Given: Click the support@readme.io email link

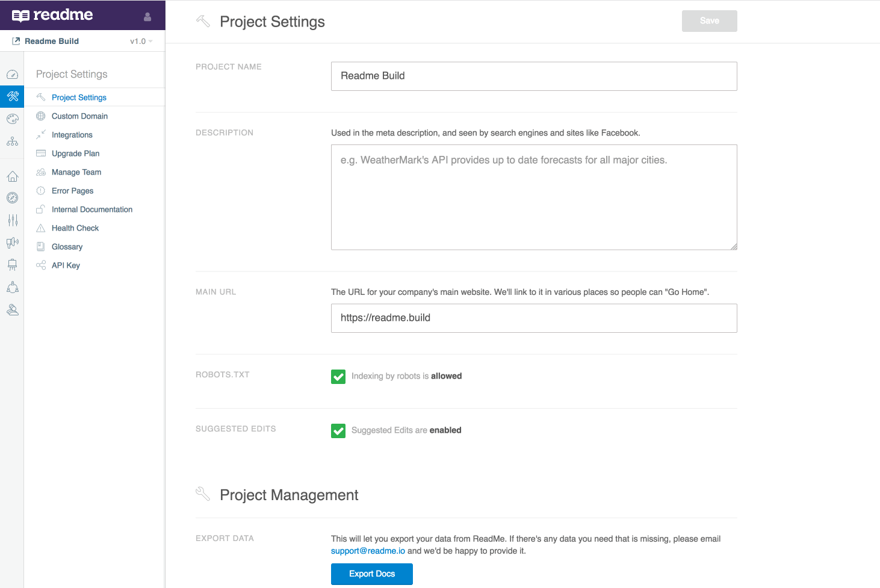Looking at the screenshot, I should tap(368, 551).
